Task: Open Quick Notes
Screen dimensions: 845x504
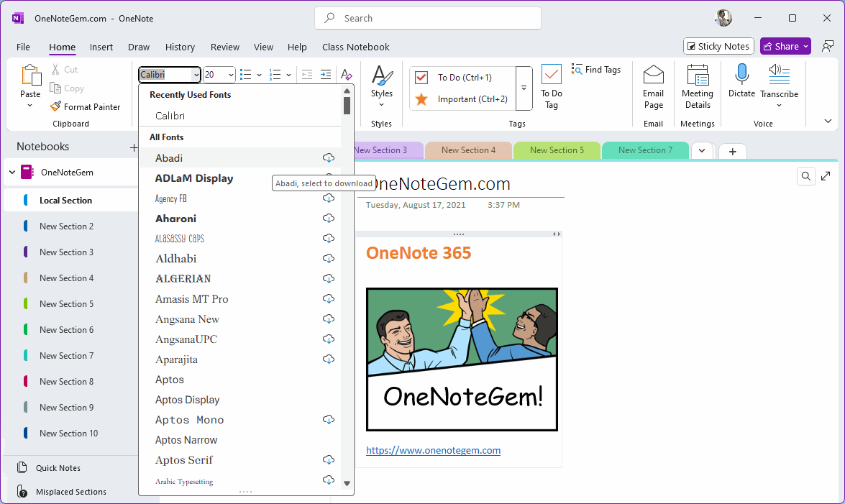Action: [x=58, y=468]
